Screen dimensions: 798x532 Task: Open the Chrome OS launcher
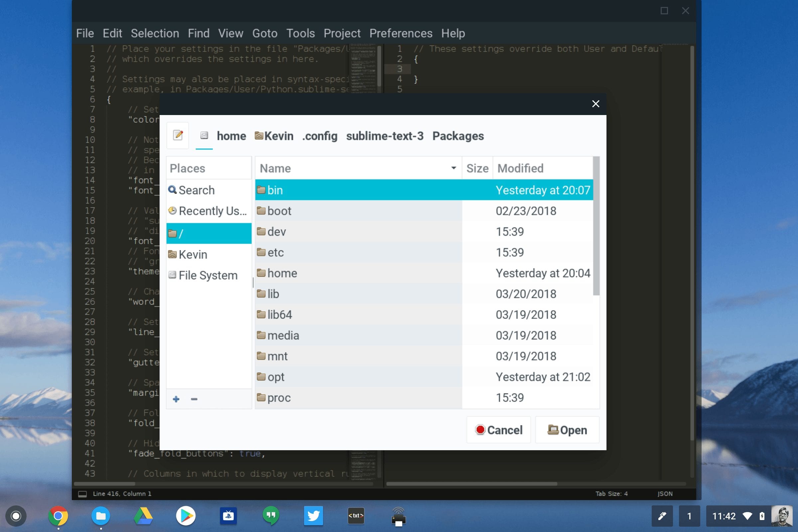pos(16,516)
